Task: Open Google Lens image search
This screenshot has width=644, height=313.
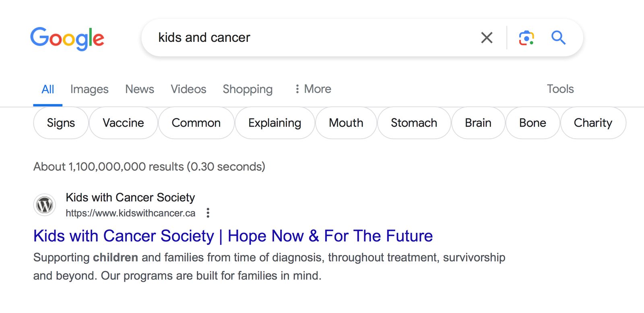Action: 527,37
